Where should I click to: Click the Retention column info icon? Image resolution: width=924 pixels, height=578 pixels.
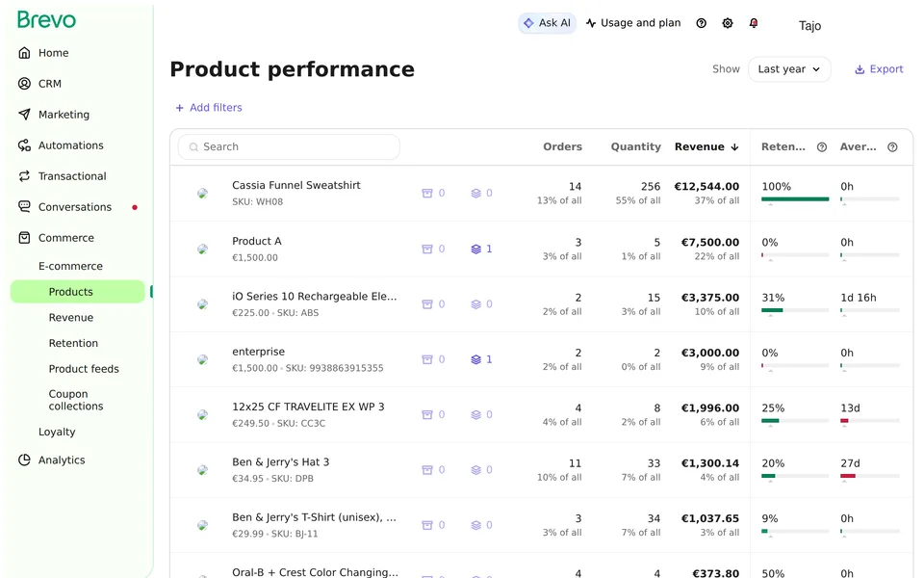[822, 146]
